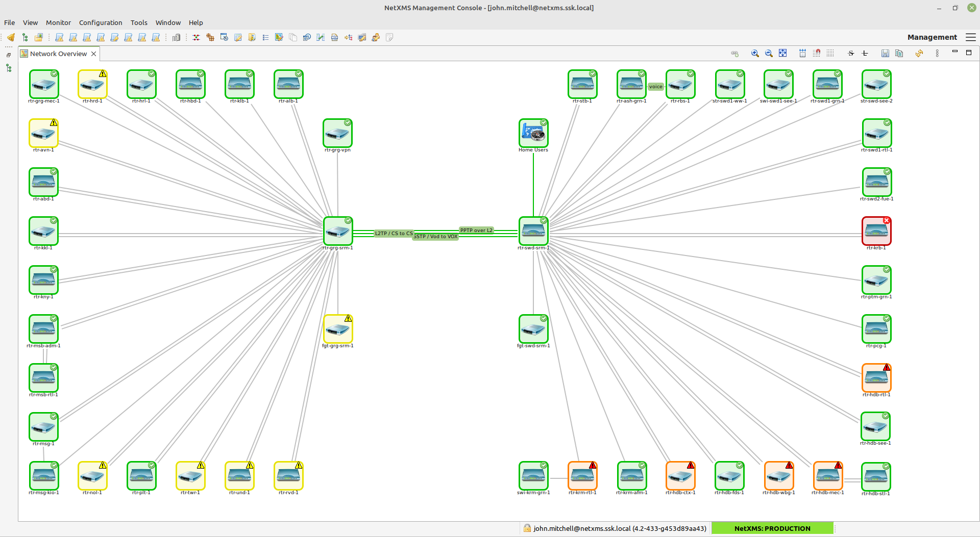Viewport: 980px width, 537px height.
Task: Open the three-dot options menu on map toolbar
Action: [937, 53]
